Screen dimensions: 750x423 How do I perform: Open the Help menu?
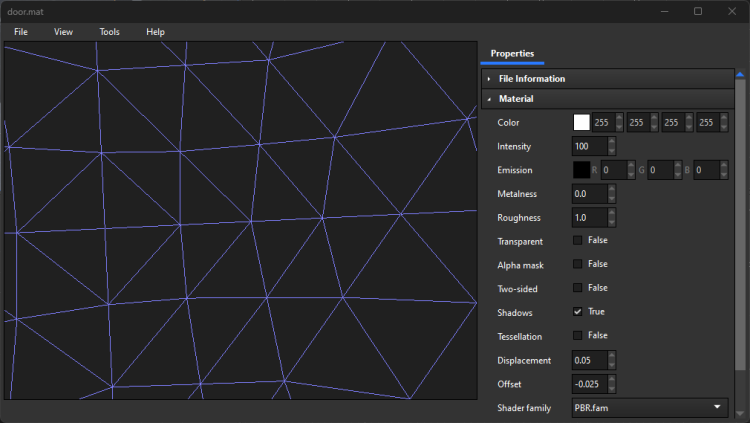155,32
